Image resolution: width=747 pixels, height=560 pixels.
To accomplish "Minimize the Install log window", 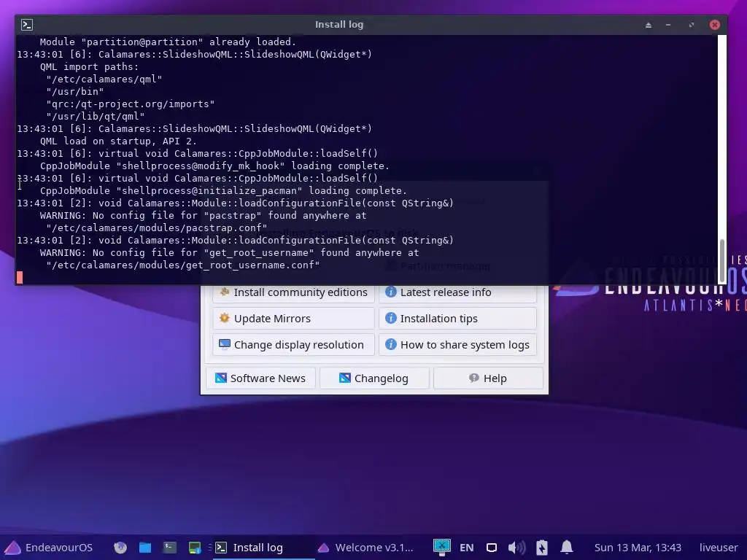I will coord(668,25).
